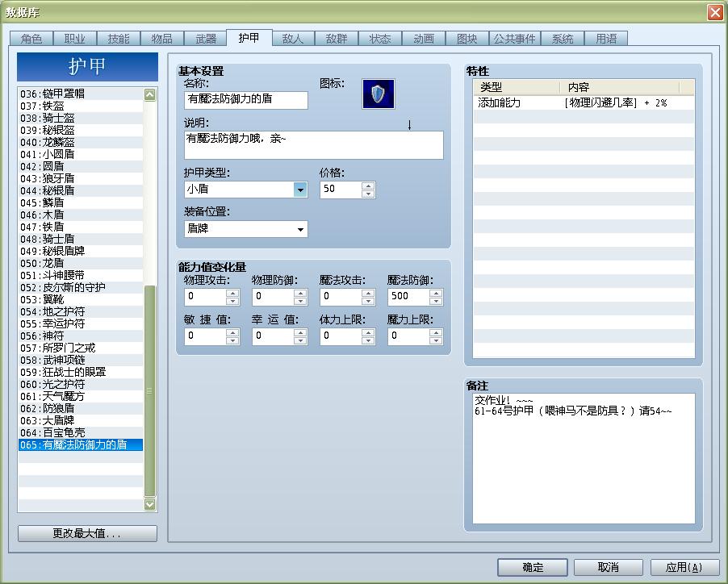Click the shield icon image to change it
The height and width of the screenshot is (584, 728).
(x=377, y=94)
